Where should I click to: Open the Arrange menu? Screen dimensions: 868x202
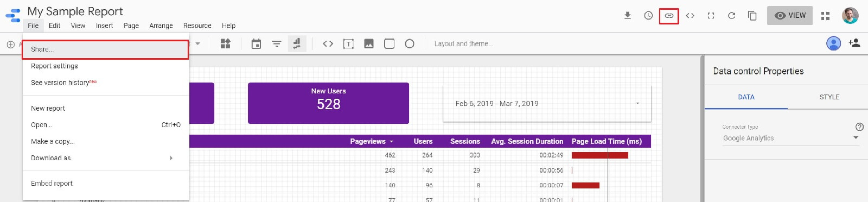[161, 26]
